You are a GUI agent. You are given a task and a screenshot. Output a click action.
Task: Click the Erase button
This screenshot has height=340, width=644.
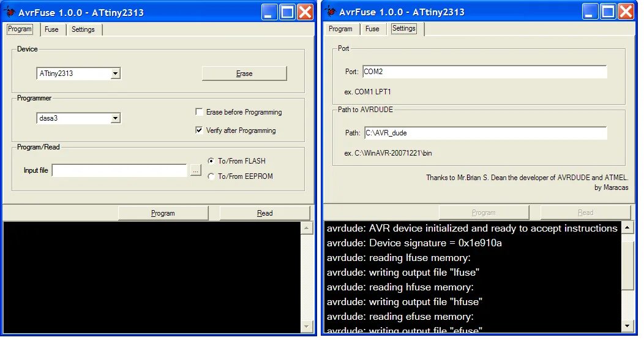(x=244, y=74)
